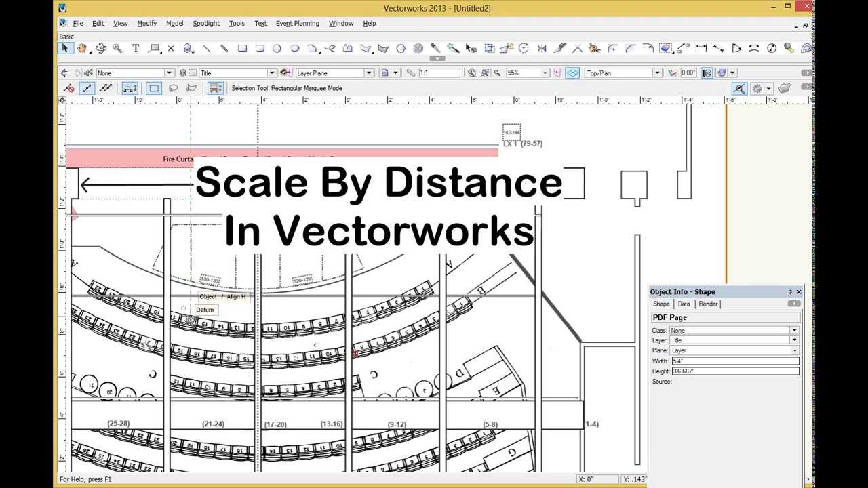Select the Regular Polygon hexagon tool

click(x=401, y=48)
